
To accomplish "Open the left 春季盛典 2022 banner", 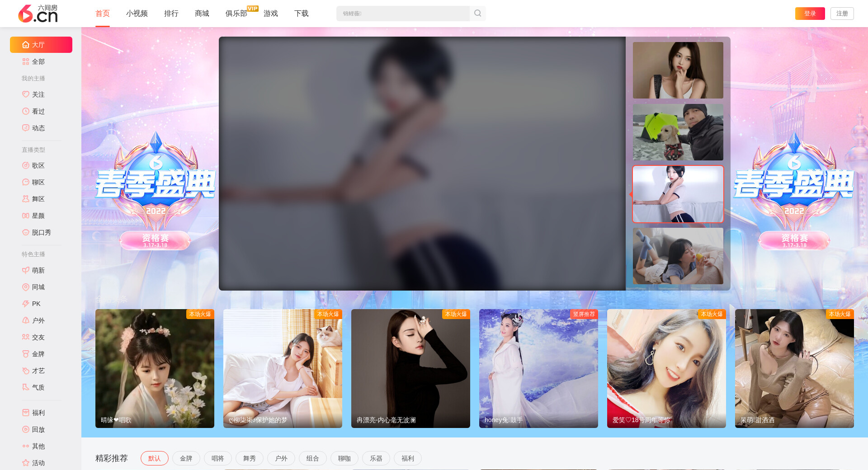I will [x=155, y=190].
